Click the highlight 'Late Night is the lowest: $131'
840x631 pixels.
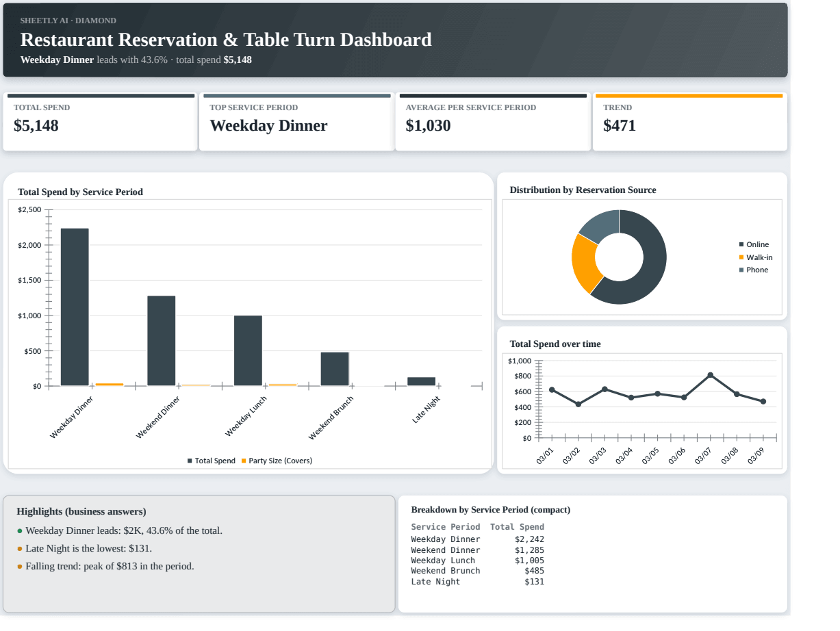click(x=89, y=549)
